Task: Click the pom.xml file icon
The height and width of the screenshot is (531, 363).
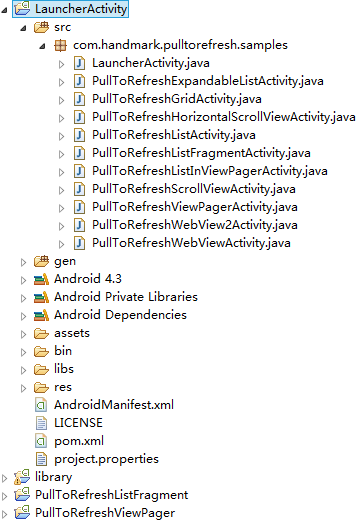Action: click(41, 441)
